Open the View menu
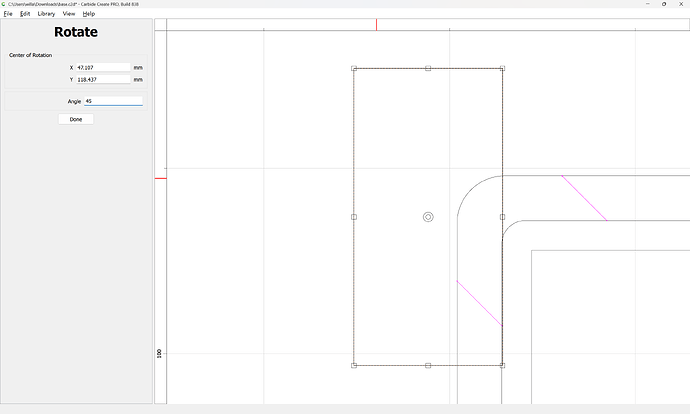This screenshot has height=414, width=690. pyautogui.click(x=69, y=14)
